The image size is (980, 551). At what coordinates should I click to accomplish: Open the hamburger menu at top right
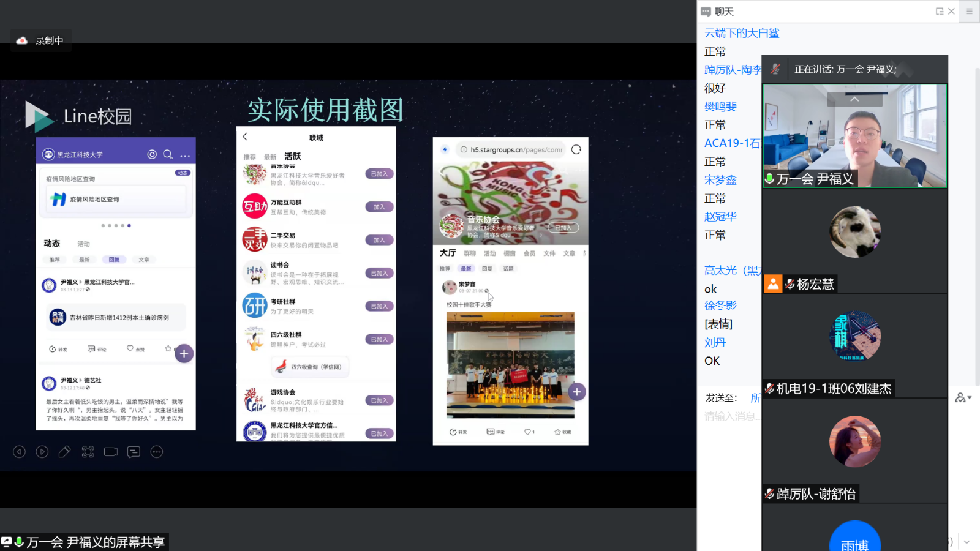969,11
